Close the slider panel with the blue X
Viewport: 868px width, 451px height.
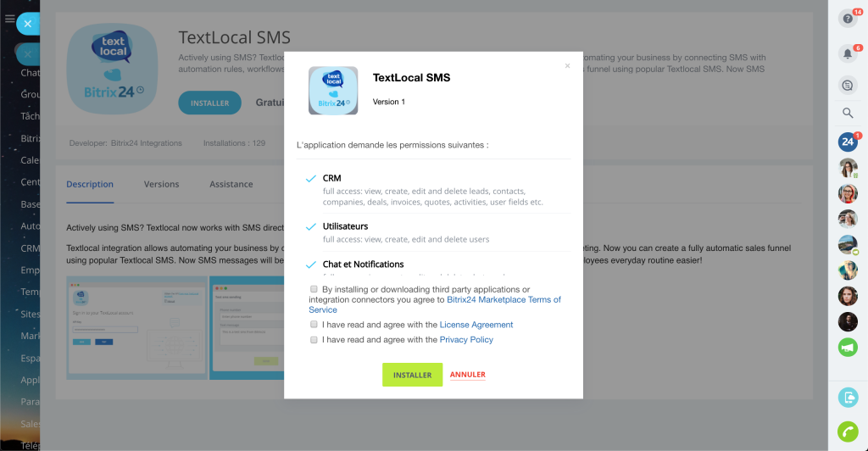28,24
